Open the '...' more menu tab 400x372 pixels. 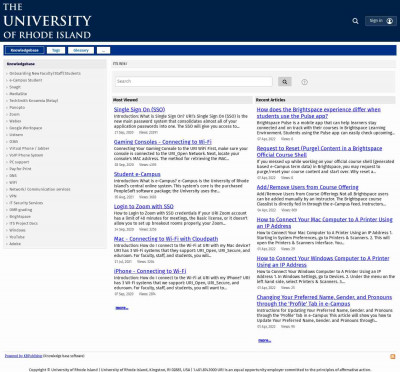103,50
